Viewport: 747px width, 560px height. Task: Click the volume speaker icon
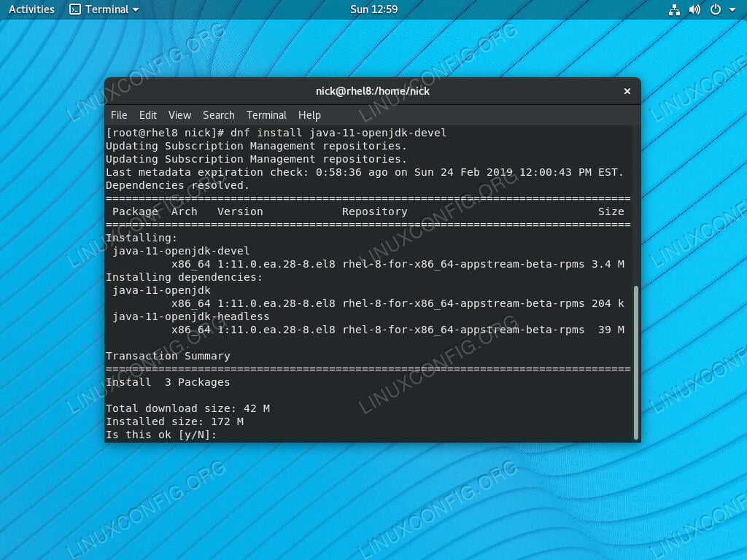(694, 9)
